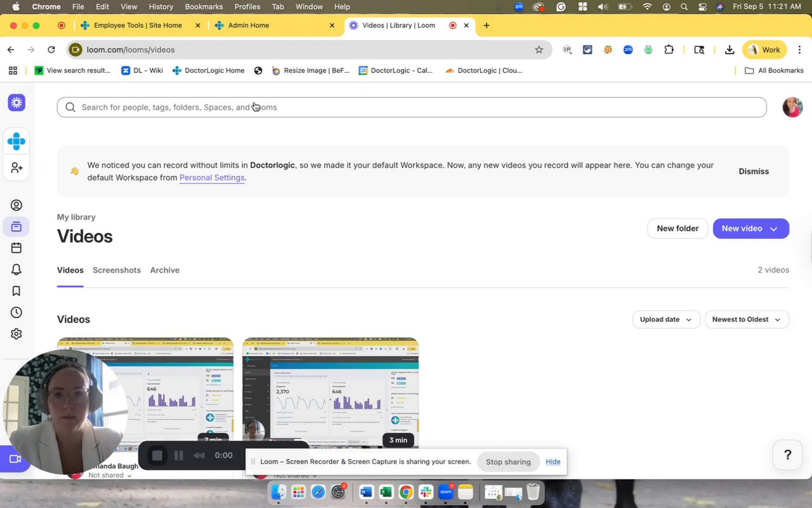
Task: Click the Stop sharing button
Action: (508, 462)
